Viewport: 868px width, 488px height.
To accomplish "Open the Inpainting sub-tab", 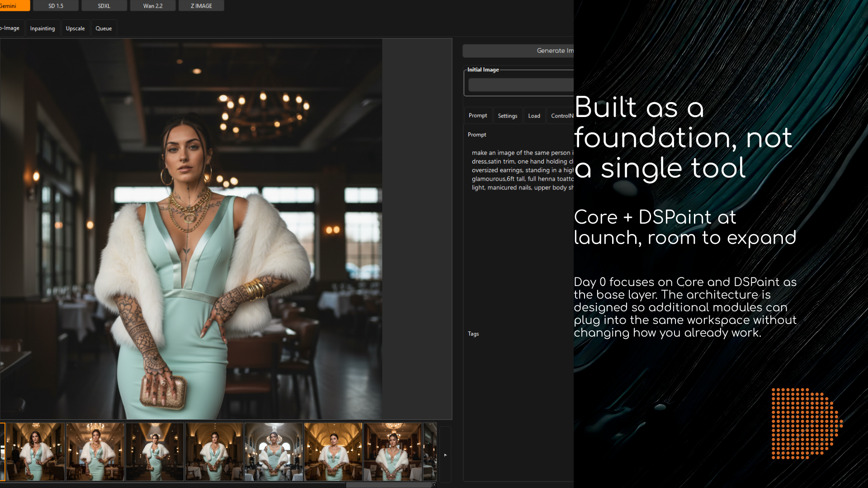I will click(42, 28).
